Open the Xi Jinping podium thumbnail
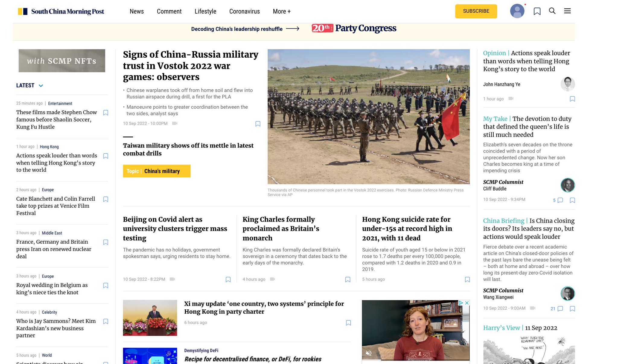This screenshot has width=618, height=364. point(150,318)
